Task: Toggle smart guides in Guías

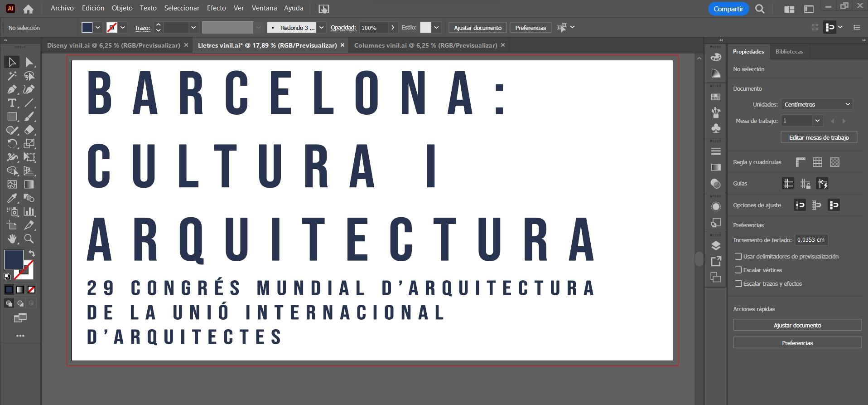Action: (822, 183)
